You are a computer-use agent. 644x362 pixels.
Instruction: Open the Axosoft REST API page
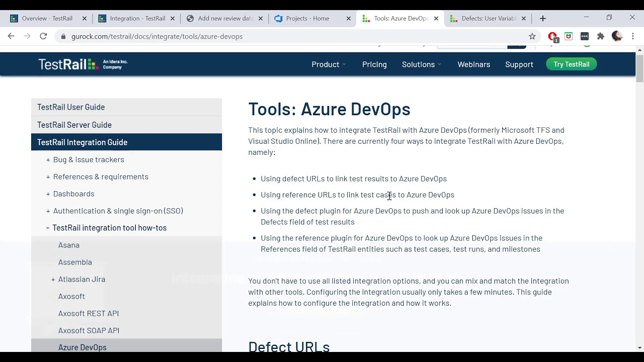click(x=89, y=313)
